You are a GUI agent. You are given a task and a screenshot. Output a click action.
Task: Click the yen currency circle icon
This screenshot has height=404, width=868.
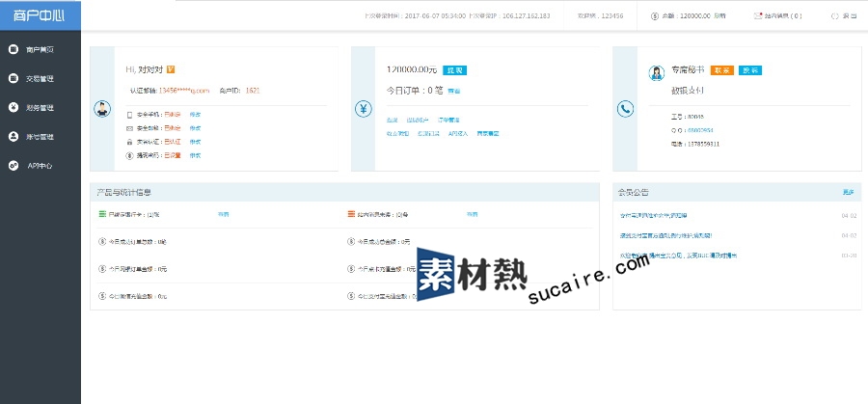[x=363, y=109]
